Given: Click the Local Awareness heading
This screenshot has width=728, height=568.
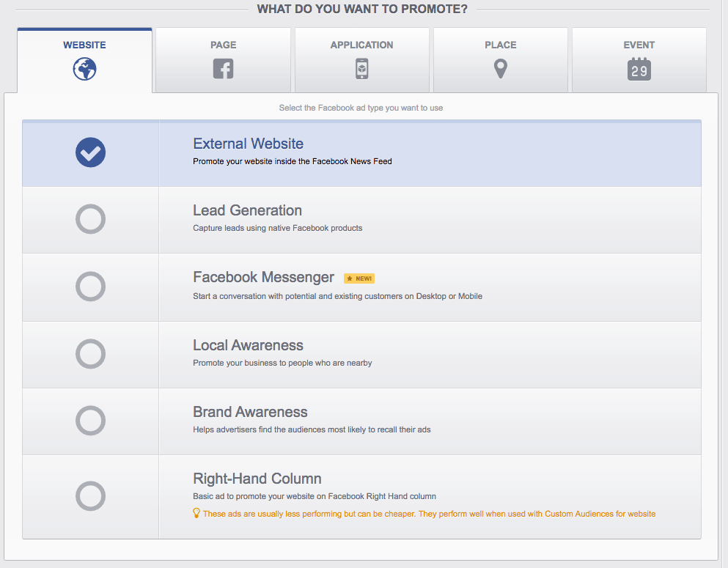Looking at the screenshot, I should click(248, 345).
